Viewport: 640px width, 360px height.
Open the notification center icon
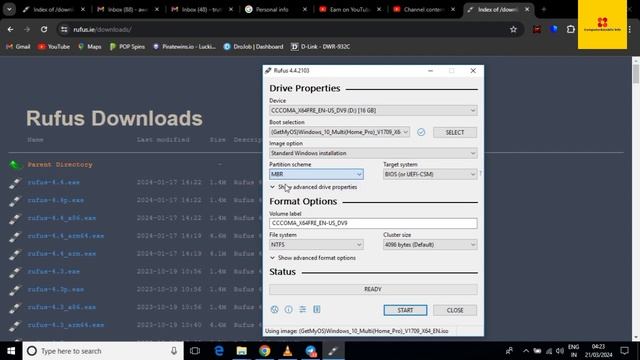tap(624, 351)
